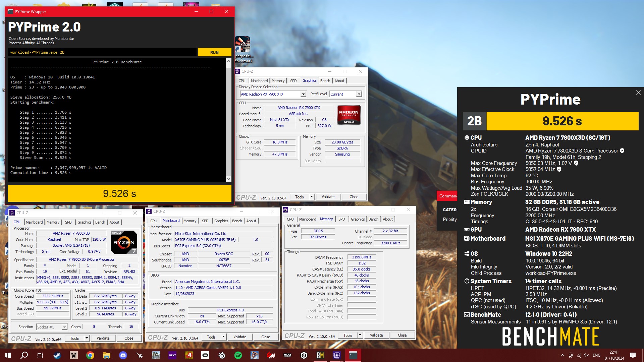Click Close button in CPU-Z Memory window
644x362 pixels.
(x=402, y=335)
